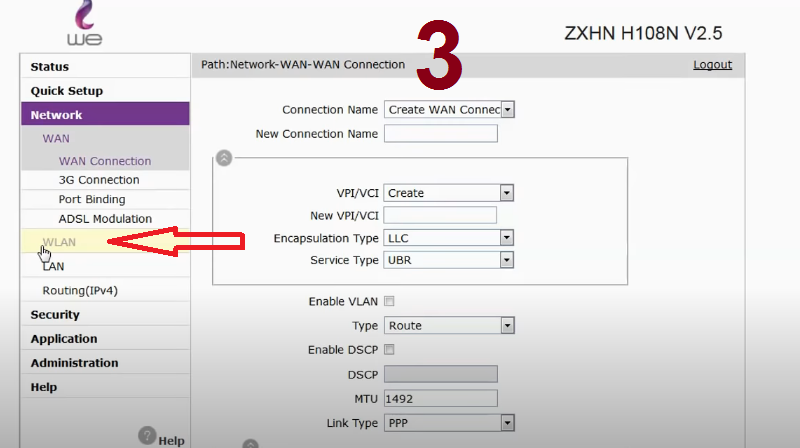The height and width of the screenshot is (448, 800).
Task: Open the Encapsulation Type dropdown
Action: (x=448, y=238)
